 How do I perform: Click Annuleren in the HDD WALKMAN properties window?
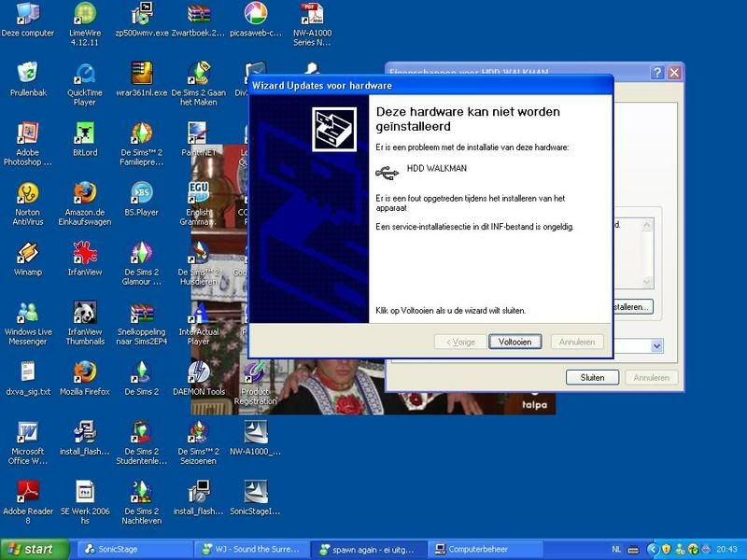click(x=651, y=377)
